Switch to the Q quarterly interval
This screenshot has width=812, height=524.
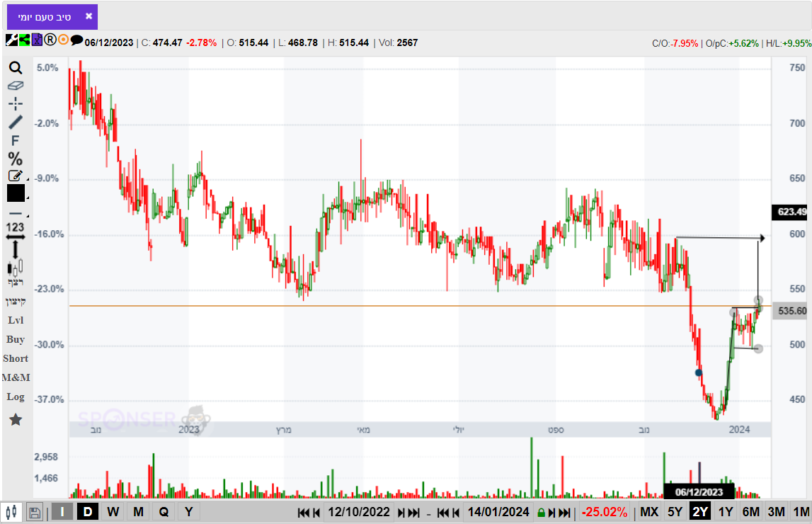(164, 512)
